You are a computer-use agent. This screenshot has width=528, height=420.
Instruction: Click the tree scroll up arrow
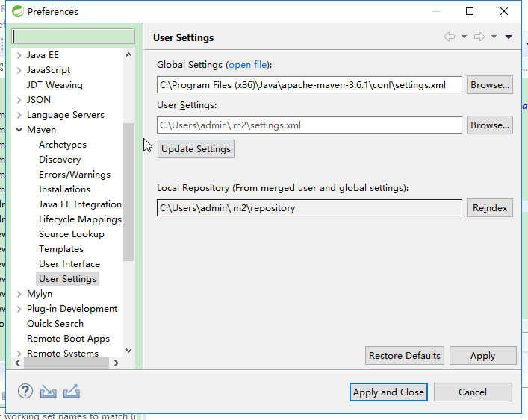pos(128,54)
